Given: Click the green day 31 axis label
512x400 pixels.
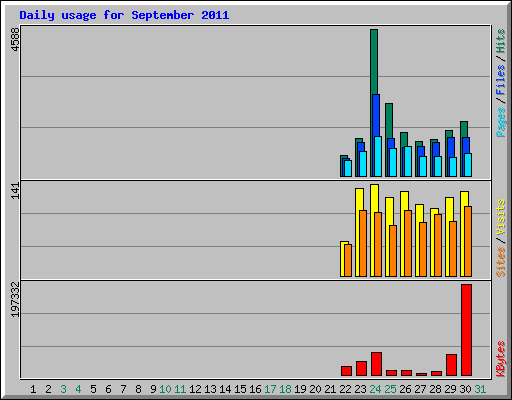Looking at the screenshot, I should pyautogui.click(x=480, y=389).
